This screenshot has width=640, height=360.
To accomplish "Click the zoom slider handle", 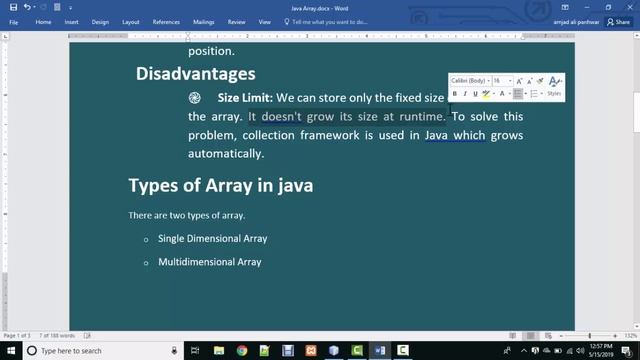I will (x=589, y=336).
